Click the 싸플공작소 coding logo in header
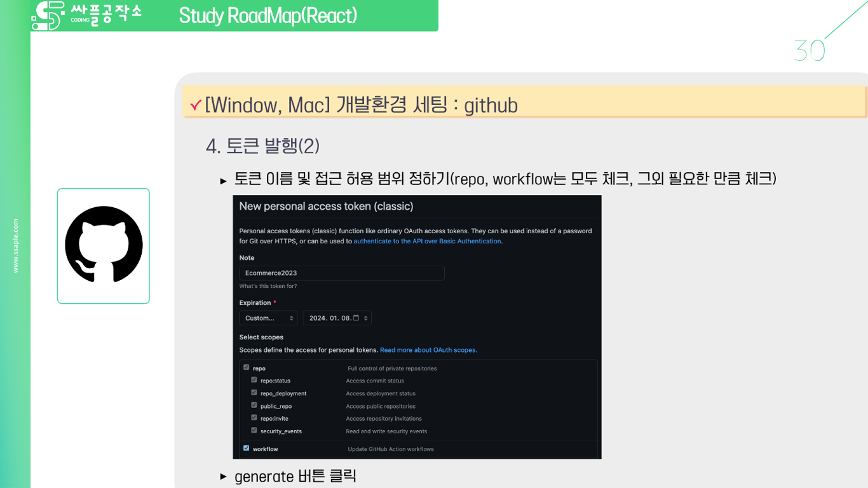868x488 pixels. tap(83, 15)
